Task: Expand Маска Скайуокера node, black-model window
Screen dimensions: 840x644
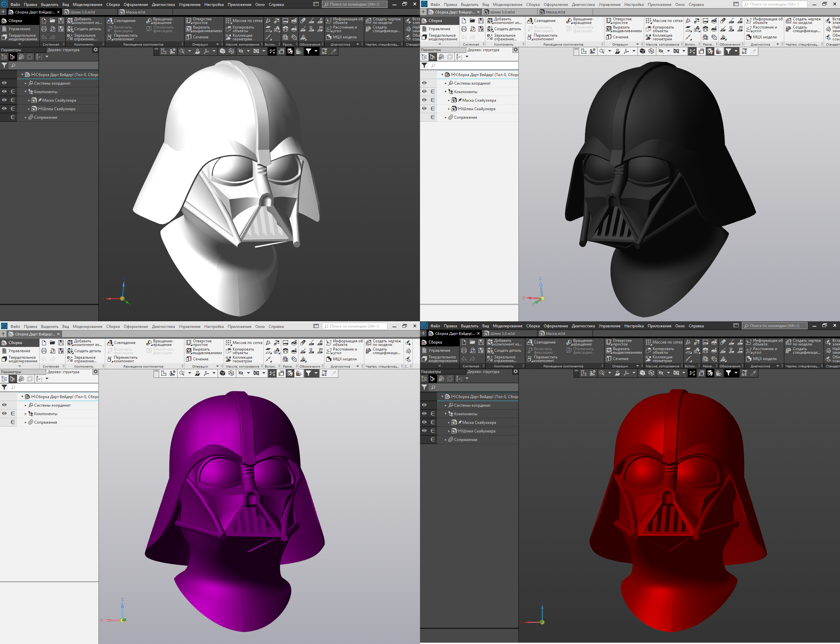Action: (449, 100)
